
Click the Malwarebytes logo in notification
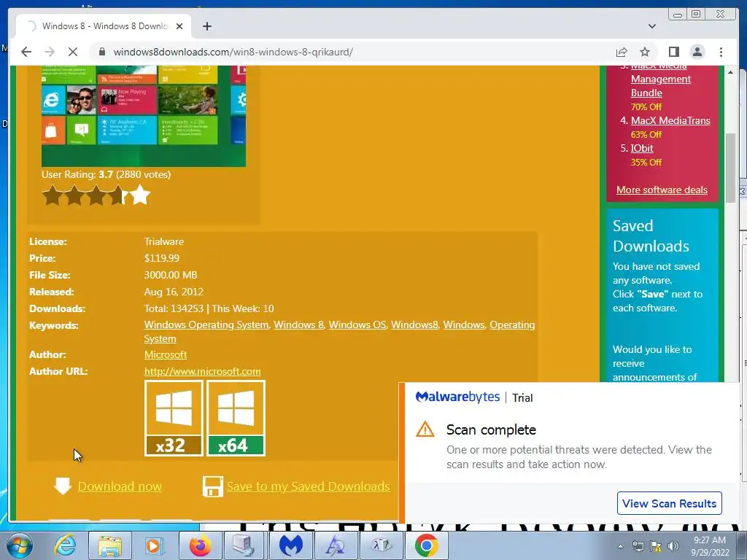[x=457, y=397]
